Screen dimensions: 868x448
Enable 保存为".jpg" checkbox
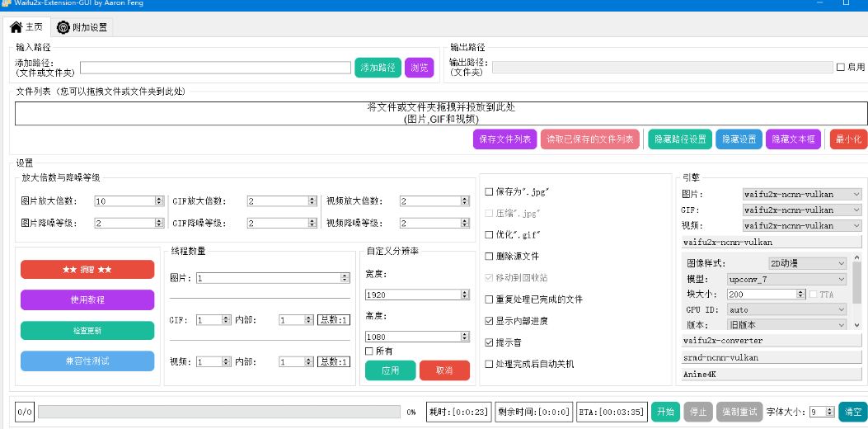[489, 191]
